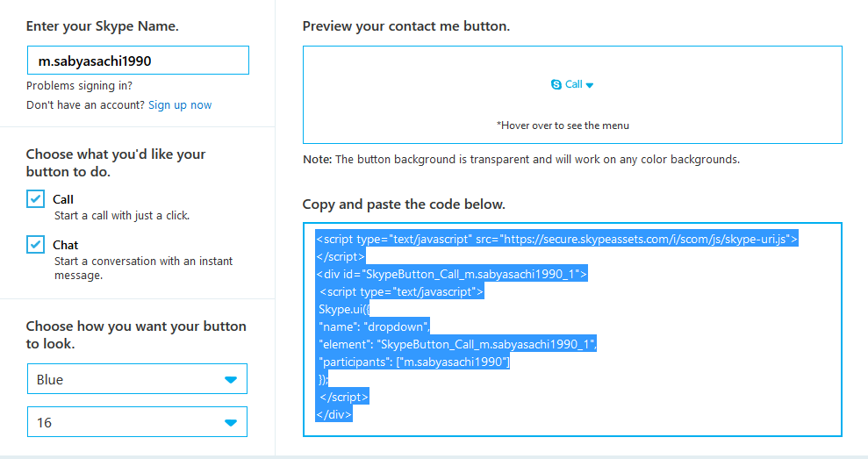
Task: Click the 'Start a call with just a click' description
Action: (x=122, y=215)
